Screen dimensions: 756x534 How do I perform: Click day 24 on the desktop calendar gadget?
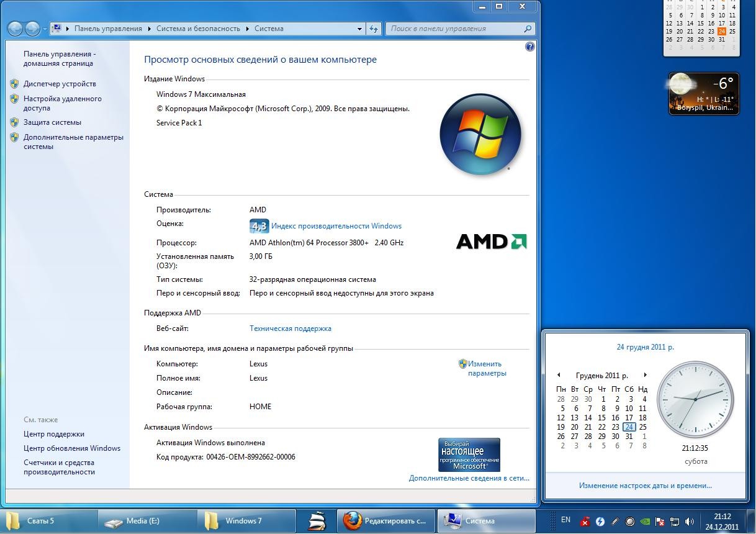tap(722, 32)
